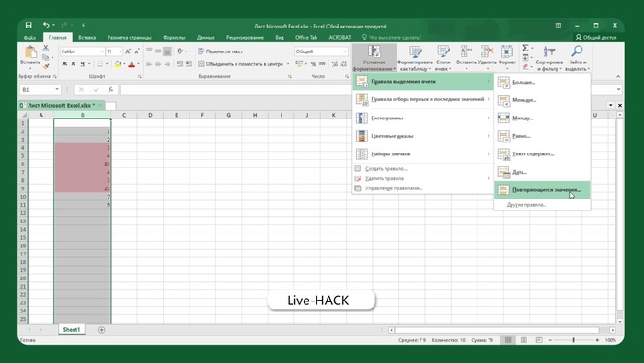Choose Создать правило
This screenshot has height=363, width=644.
click(422, 168)
